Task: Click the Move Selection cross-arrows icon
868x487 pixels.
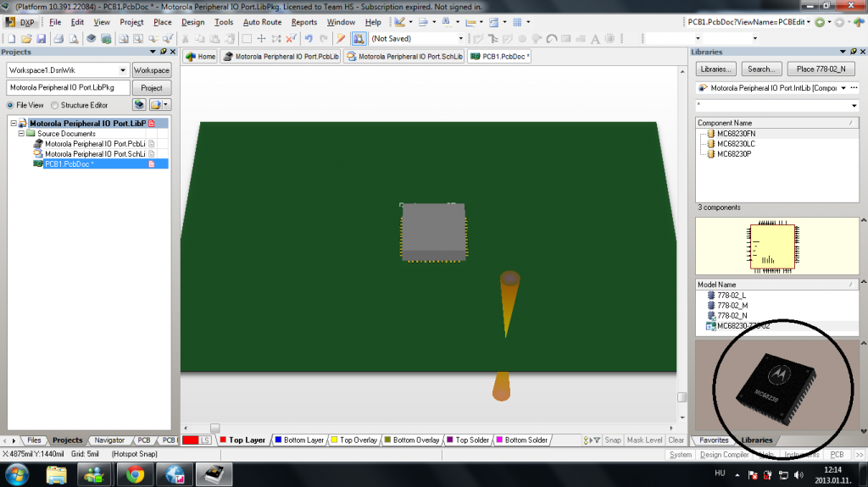Action: point(261,39)
